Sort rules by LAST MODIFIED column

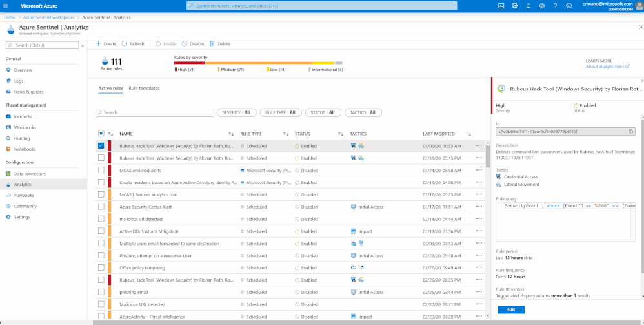(468, 134)
